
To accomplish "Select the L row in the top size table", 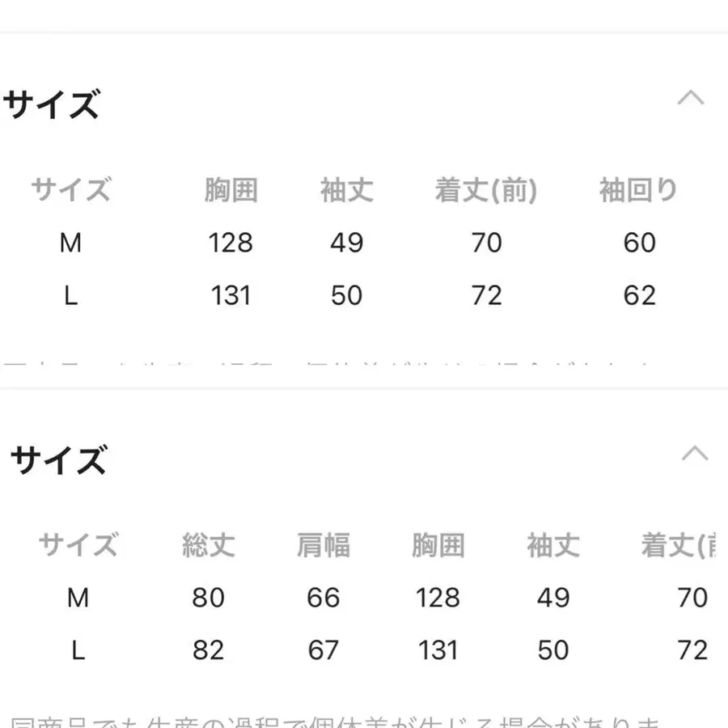I will (71, 295).
